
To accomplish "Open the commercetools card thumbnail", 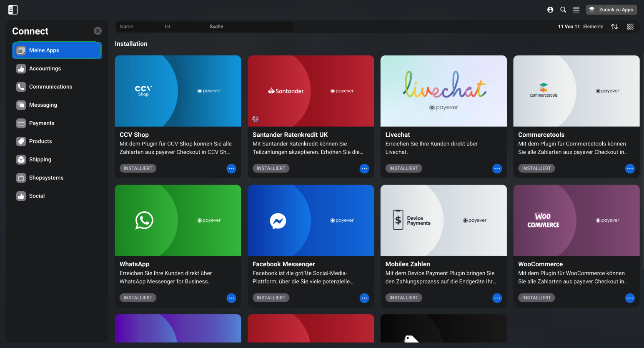I will [576, 91].
